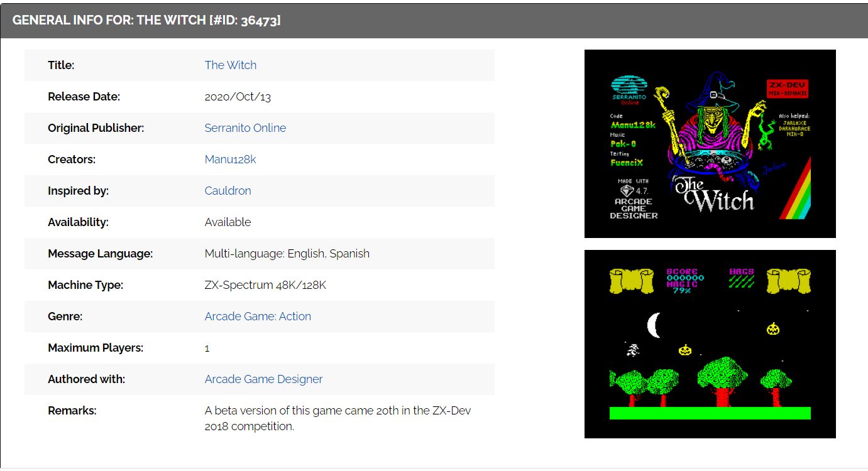This screenshot has height=471, width=868.
Task: Click the Serranito Online publisher link
Action: point(245,128)
